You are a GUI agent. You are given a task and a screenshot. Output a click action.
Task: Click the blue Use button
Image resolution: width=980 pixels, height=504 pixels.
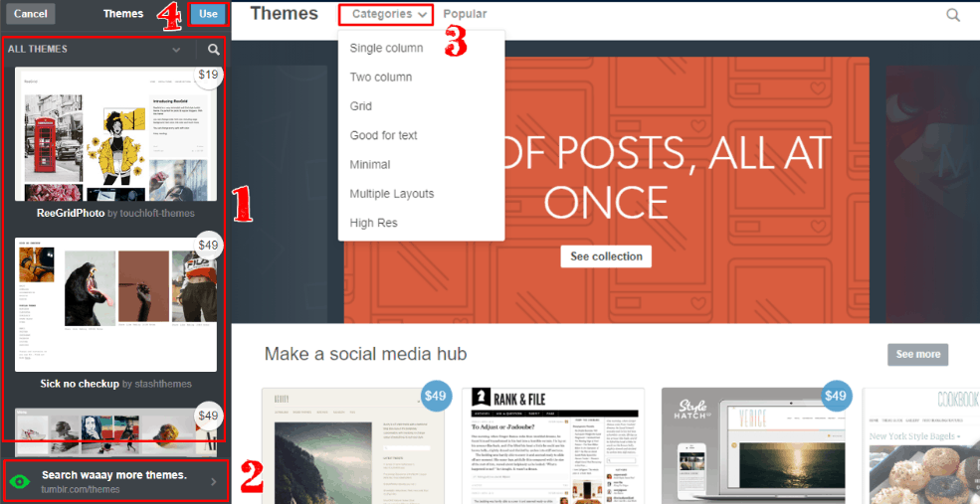coord(208,14)
